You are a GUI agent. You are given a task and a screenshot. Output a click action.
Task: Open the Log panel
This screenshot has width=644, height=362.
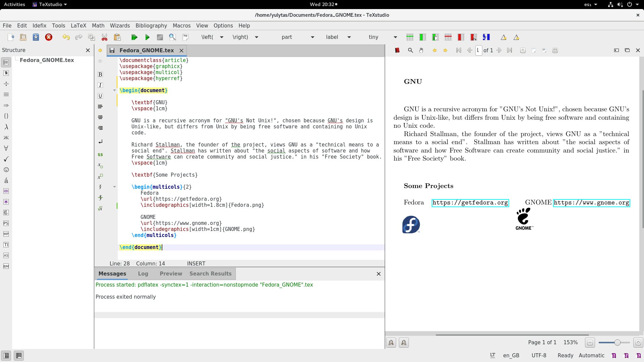pyautogui.click(x=143, y=274)
